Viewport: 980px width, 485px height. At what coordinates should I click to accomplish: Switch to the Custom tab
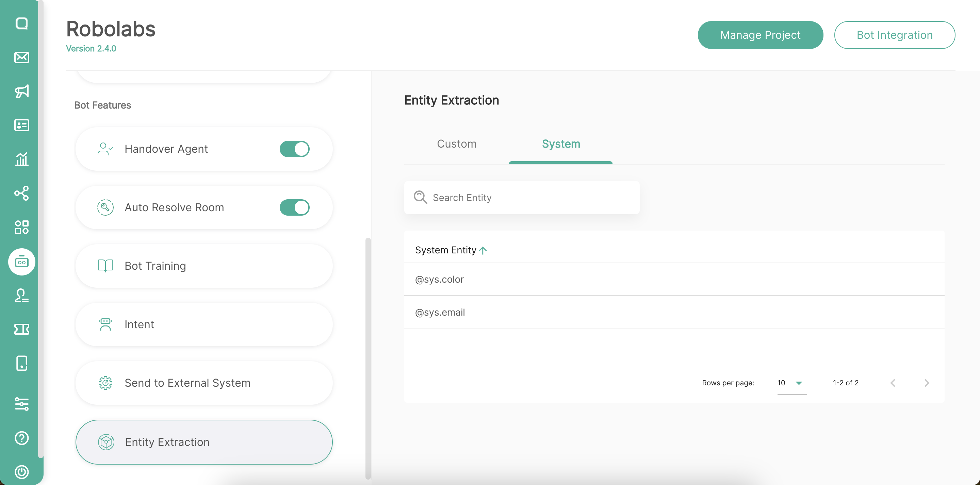[457, 144]
